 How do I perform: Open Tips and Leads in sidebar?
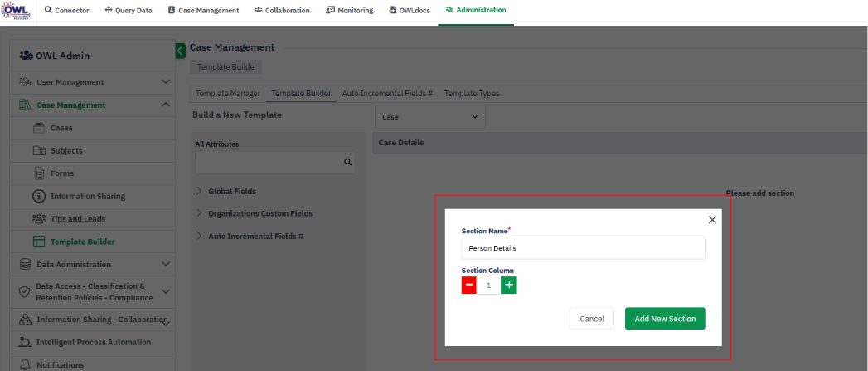[x=78, y=218]
